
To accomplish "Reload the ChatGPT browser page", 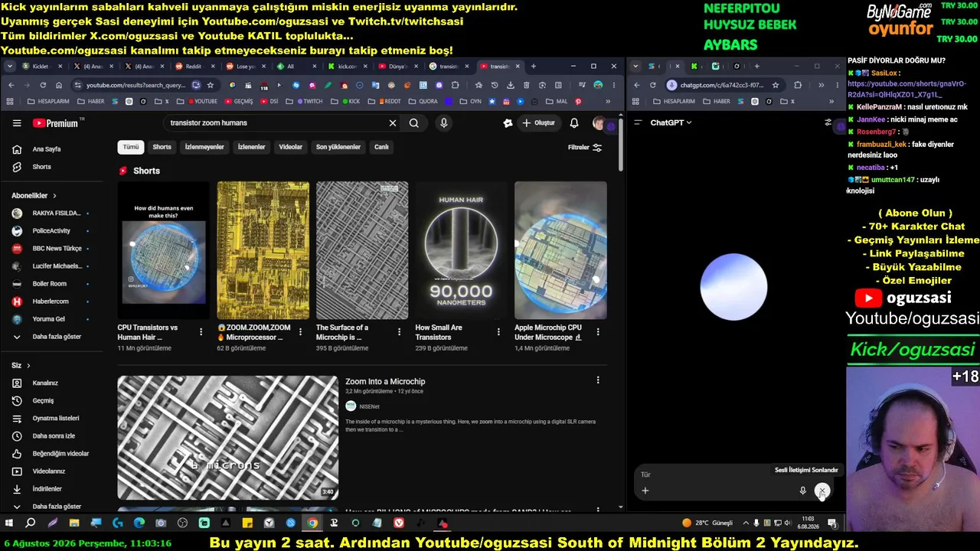I will point(652,85).
